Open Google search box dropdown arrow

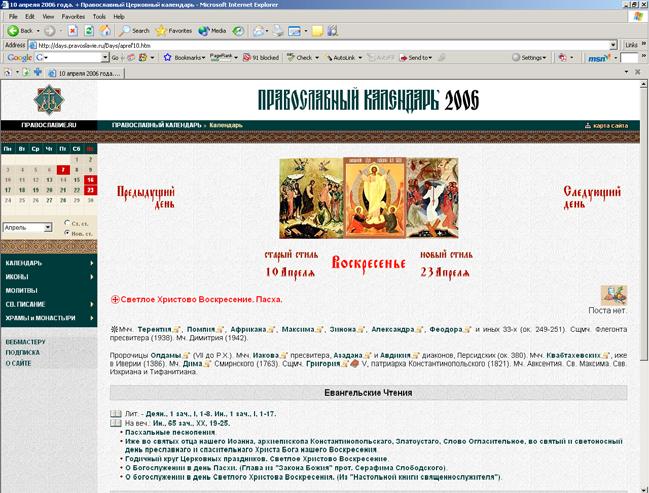pos(105,58)
